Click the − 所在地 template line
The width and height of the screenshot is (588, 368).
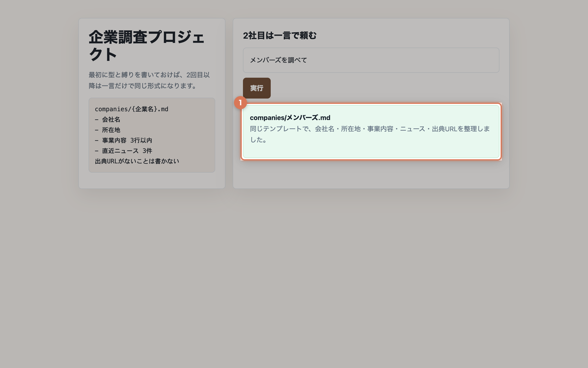pos(107,130)
